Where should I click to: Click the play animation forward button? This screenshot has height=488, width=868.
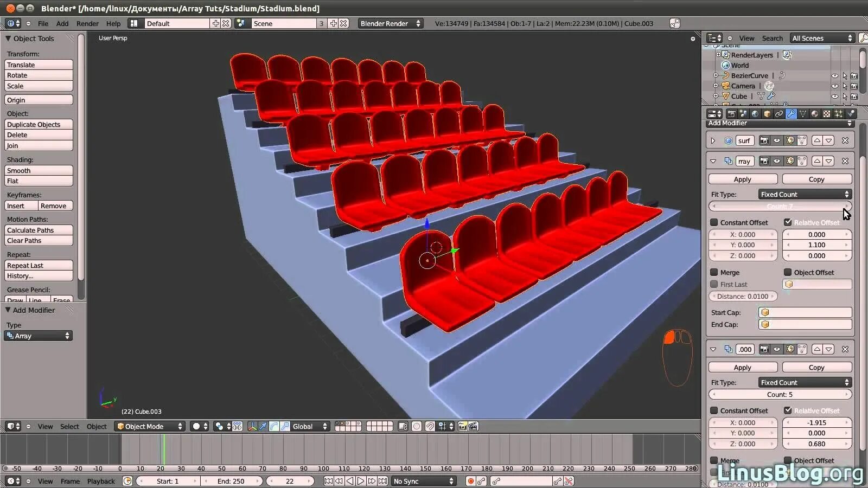(361, 481)
